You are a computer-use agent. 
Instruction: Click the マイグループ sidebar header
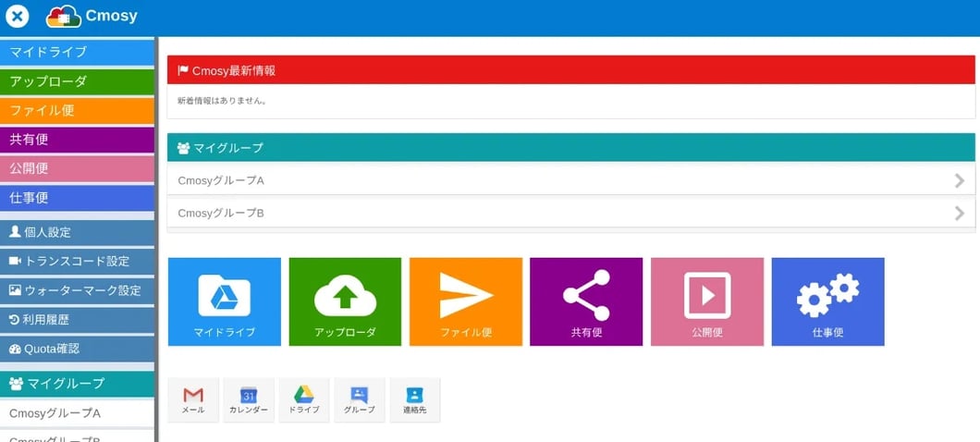pos(77,384)
